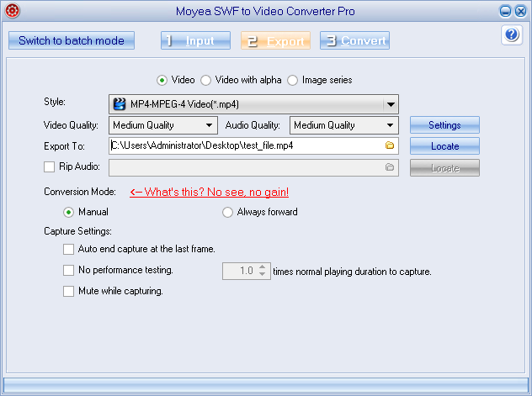This screenshot has width=532, height=396.
Task: Open the Settings button
Action: (x=444, y=125)
